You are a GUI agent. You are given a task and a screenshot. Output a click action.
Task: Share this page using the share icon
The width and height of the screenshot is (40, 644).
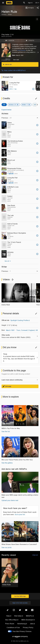37,8
